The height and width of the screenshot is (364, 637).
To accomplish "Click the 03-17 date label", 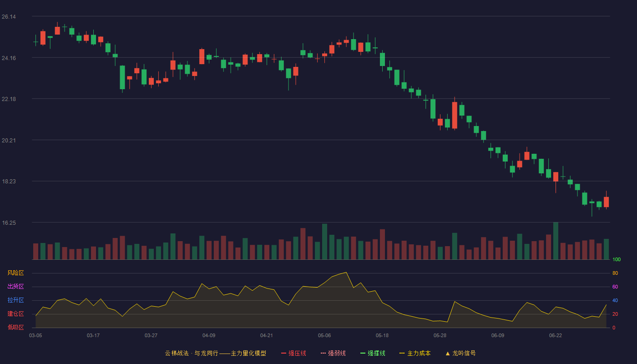I will [x=93, y=335].
